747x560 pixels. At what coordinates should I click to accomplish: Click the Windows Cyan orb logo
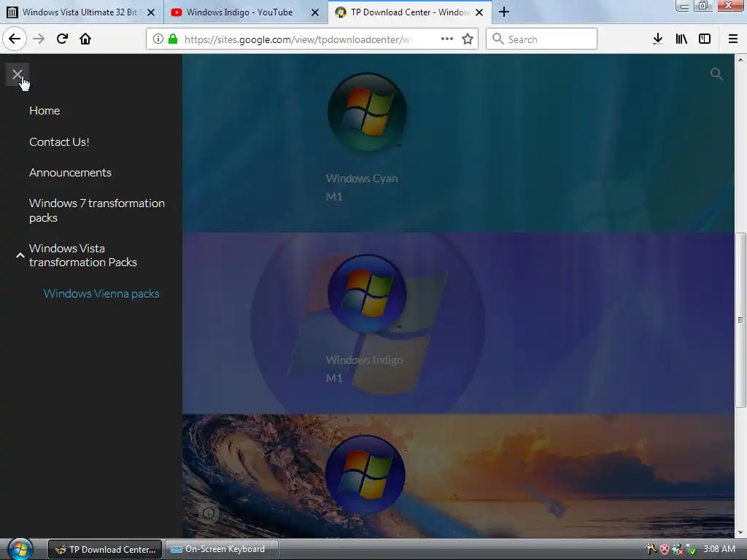[x=367, y=112]
